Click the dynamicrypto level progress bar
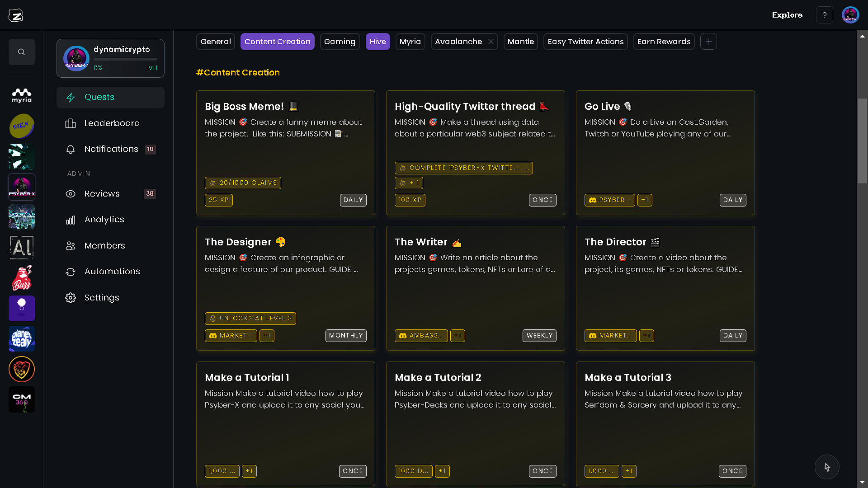 pyautogui.click(x=125, y=59)
